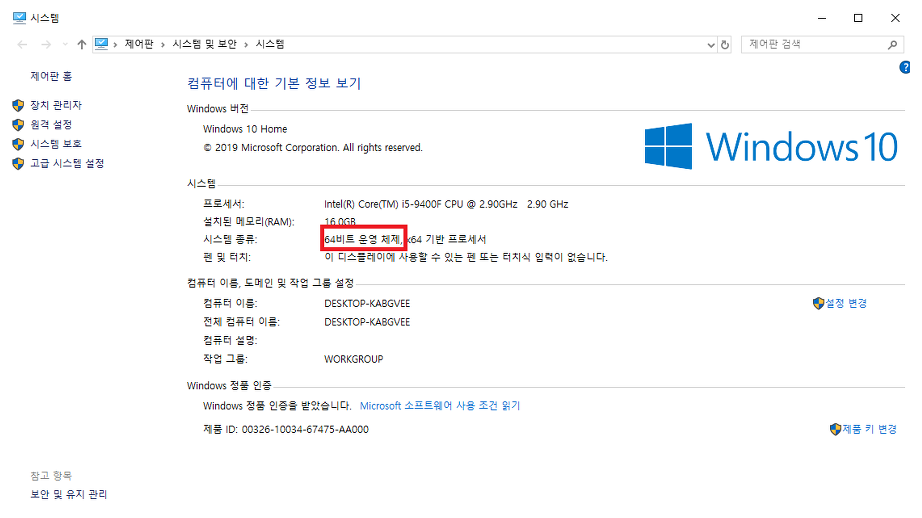Click the Forward navigation arrow

[x=46, y=44]
